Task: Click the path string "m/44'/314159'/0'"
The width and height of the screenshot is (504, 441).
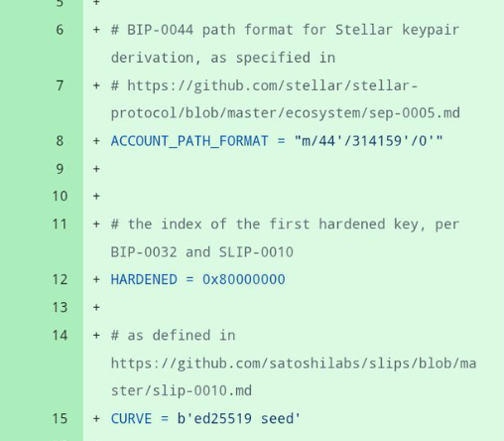Action: [x=368, y=141]
